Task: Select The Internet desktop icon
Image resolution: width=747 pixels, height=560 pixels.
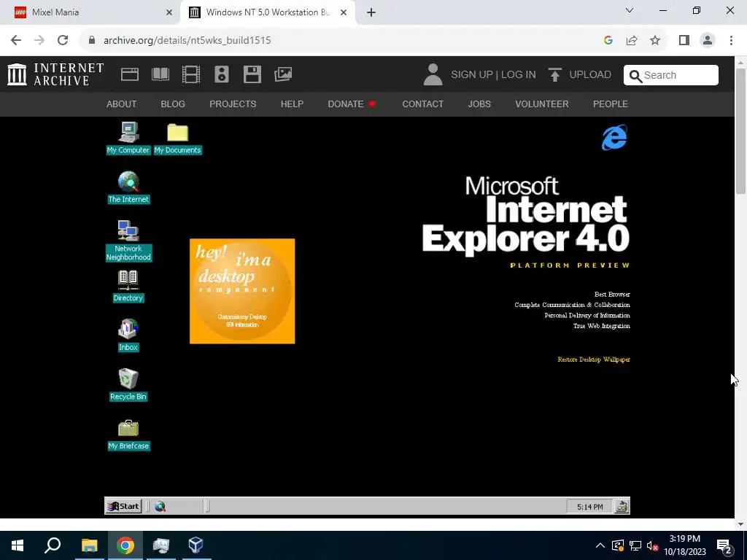Action: tap(128, 187)
